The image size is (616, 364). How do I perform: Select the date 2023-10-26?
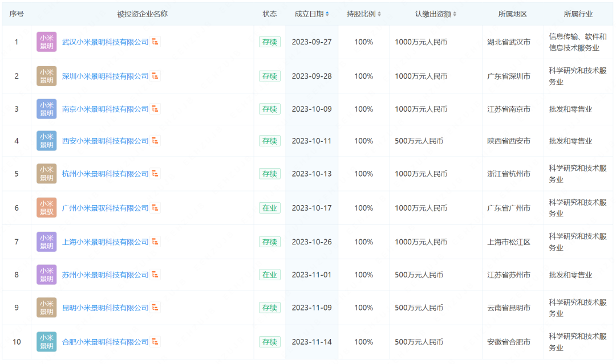tap(311, 242)
